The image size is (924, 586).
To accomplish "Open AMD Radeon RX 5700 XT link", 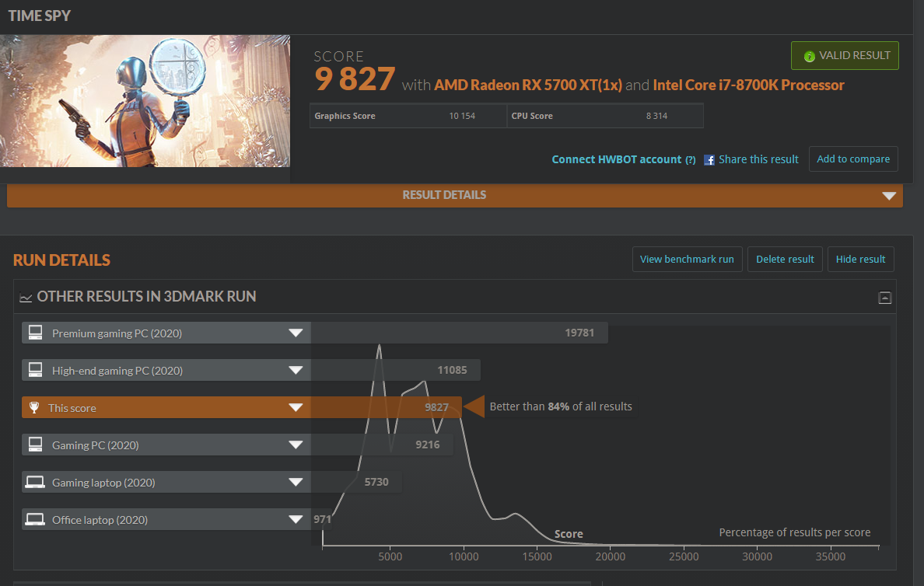I will 528,85.
